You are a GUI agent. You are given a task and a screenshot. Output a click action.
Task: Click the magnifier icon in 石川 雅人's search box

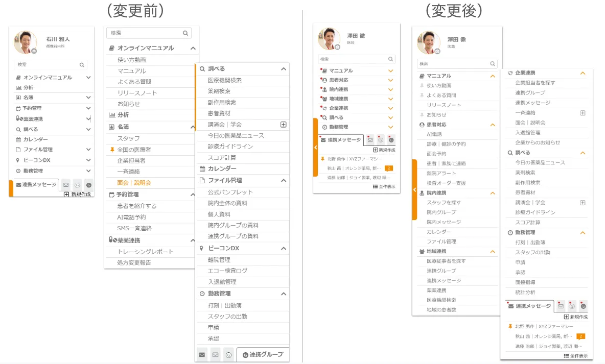tap(82, 65)
